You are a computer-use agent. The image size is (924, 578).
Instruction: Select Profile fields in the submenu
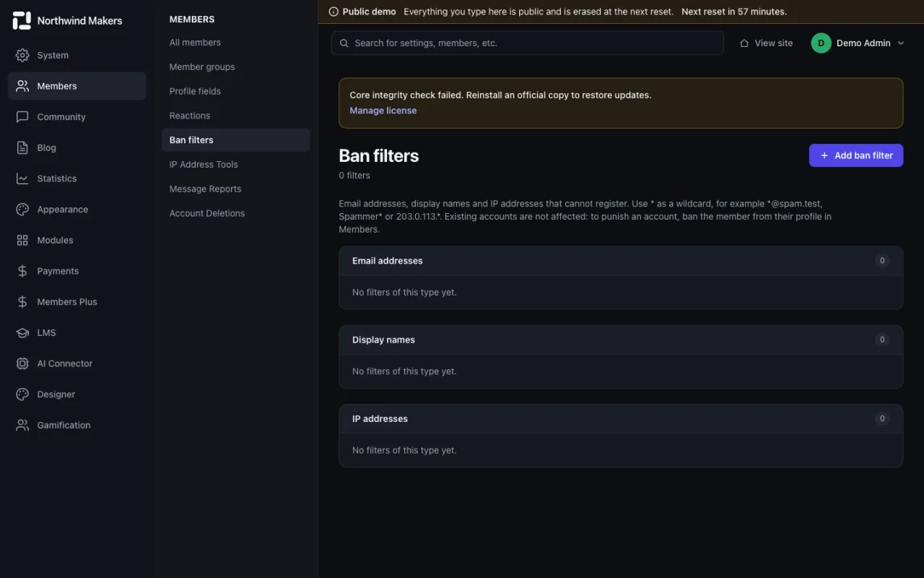pyautogui.click(x=235, y=91)
